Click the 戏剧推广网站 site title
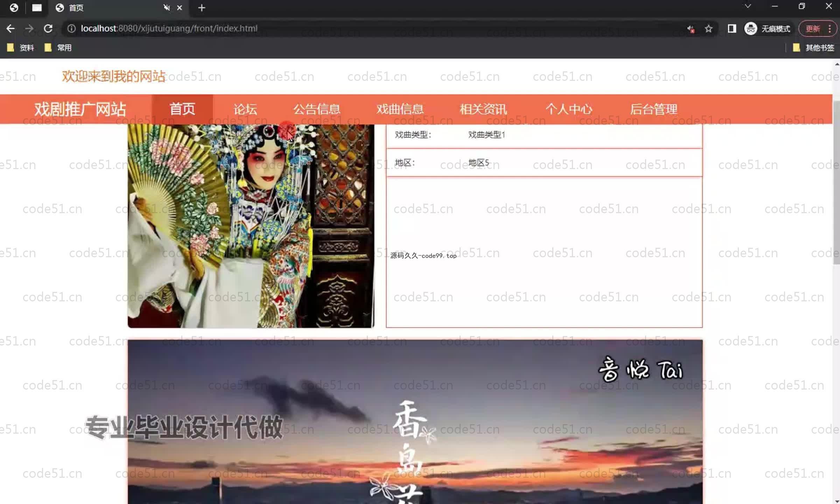The width and height of the screenshot is (840, 504). [80, 109]
